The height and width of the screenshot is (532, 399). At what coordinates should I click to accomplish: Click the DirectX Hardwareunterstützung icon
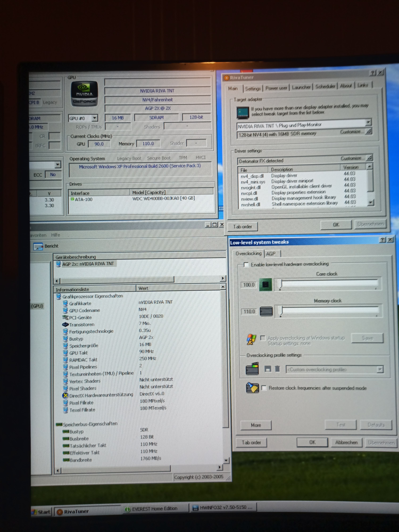click(x=65, y=395)
